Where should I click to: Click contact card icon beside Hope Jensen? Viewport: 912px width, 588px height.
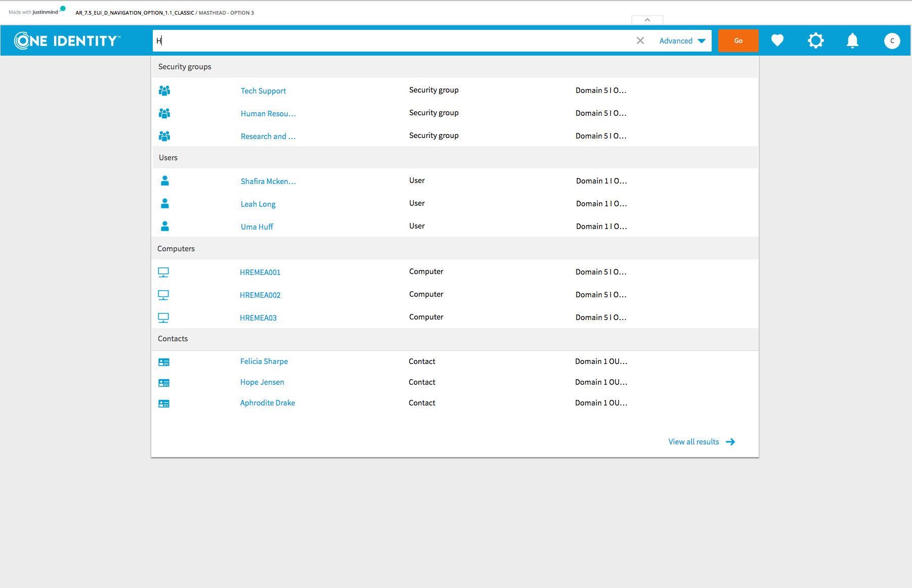(164, 383)
